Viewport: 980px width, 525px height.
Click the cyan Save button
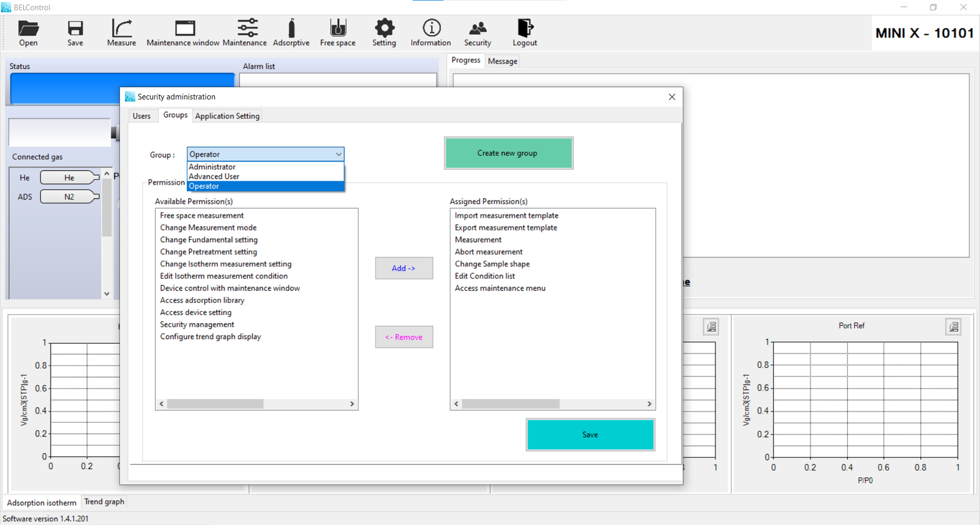(x=590, y=435)
